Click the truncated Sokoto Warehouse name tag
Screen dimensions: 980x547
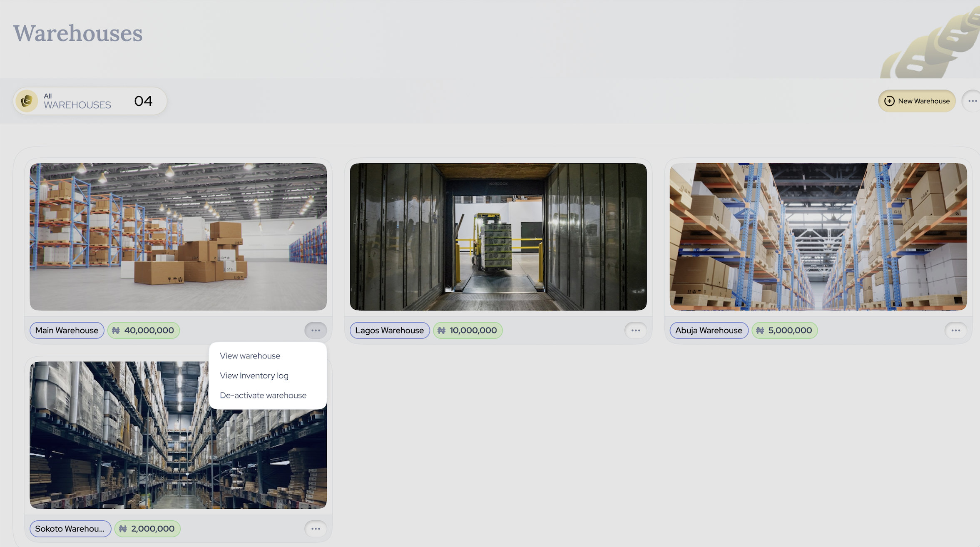70,529
